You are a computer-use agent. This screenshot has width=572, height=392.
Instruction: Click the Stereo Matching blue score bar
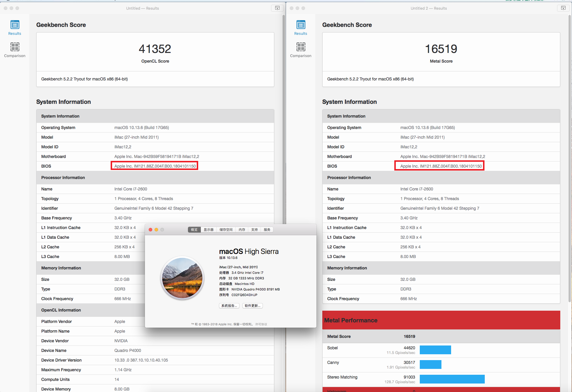tap(452, 379)
